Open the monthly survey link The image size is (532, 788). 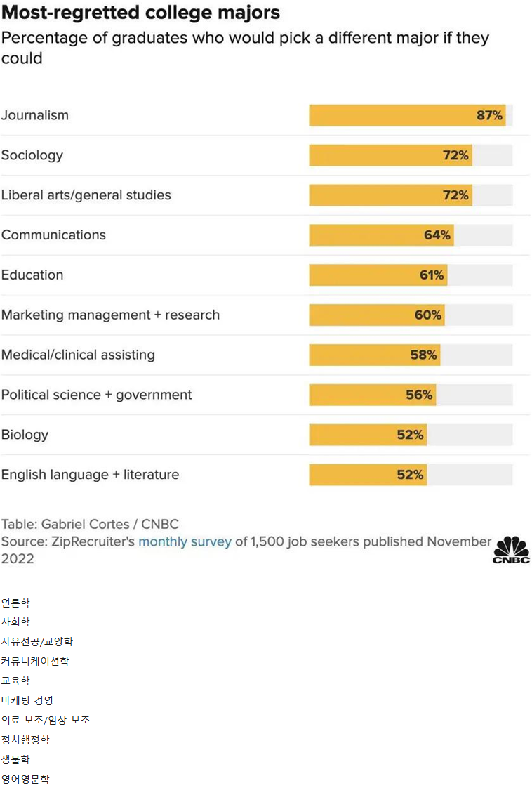tap(185, 541)
